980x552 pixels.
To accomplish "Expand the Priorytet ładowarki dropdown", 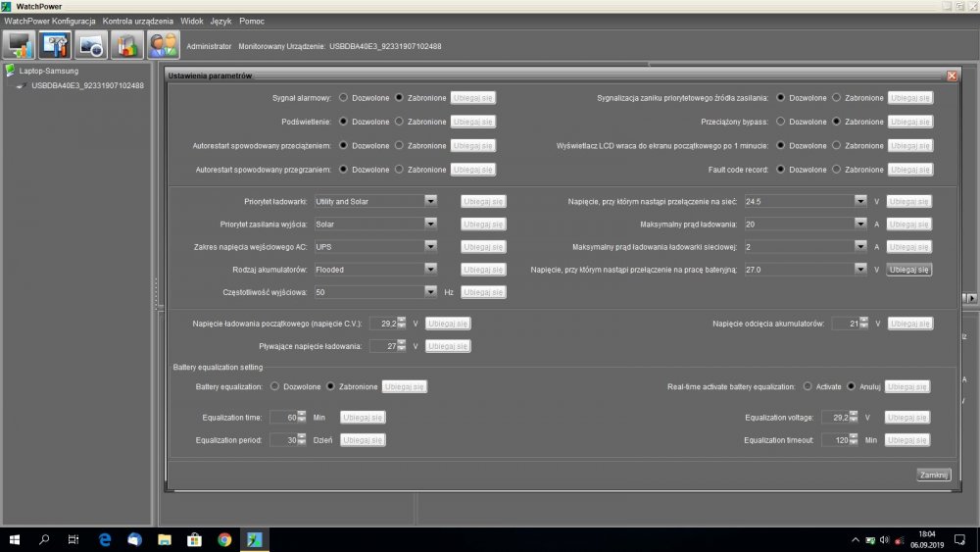I will (430, 201).
